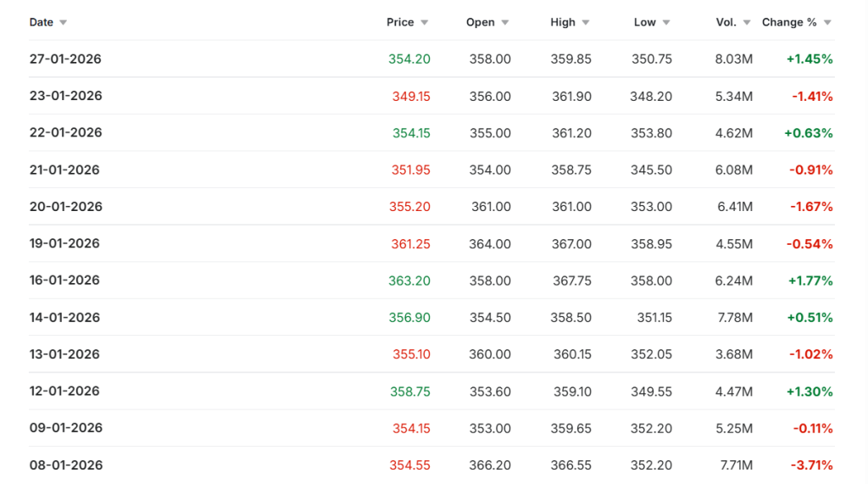Open the 08-01-2026 row entry
This screenshot has height=484, width=868.
(x=65, y=465)
